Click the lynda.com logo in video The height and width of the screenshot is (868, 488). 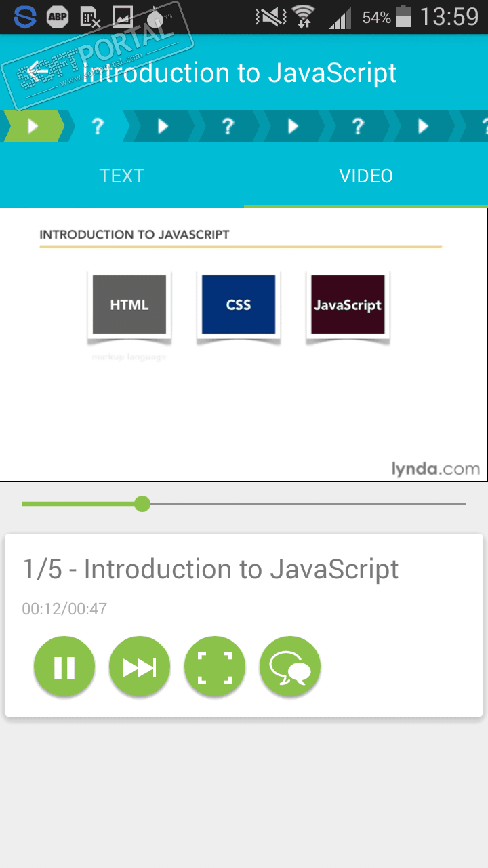435,469
